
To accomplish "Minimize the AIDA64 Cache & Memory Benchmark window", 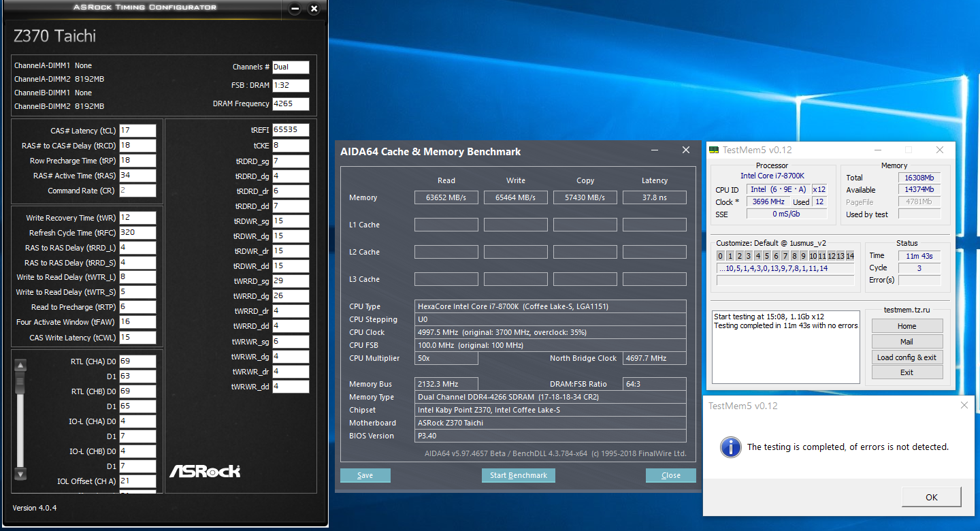I will pyautogui.click(x=655, y=150).
